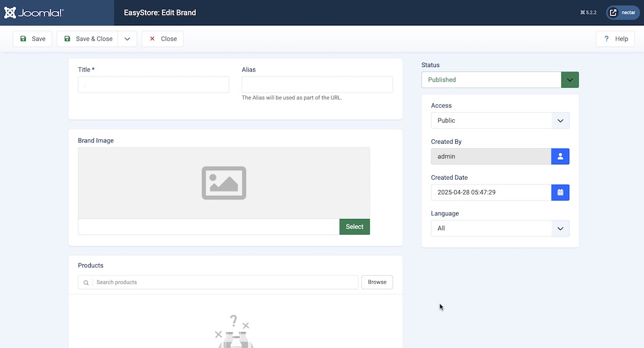644x348 pixels.
Task: Click the green Select image button
Action: (x=354, y=227)
